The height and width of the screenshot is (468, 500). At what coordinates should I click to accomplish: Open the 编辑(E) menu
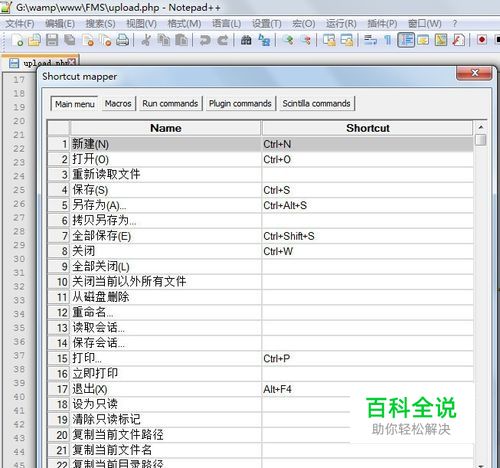click(x=60, y=24)
